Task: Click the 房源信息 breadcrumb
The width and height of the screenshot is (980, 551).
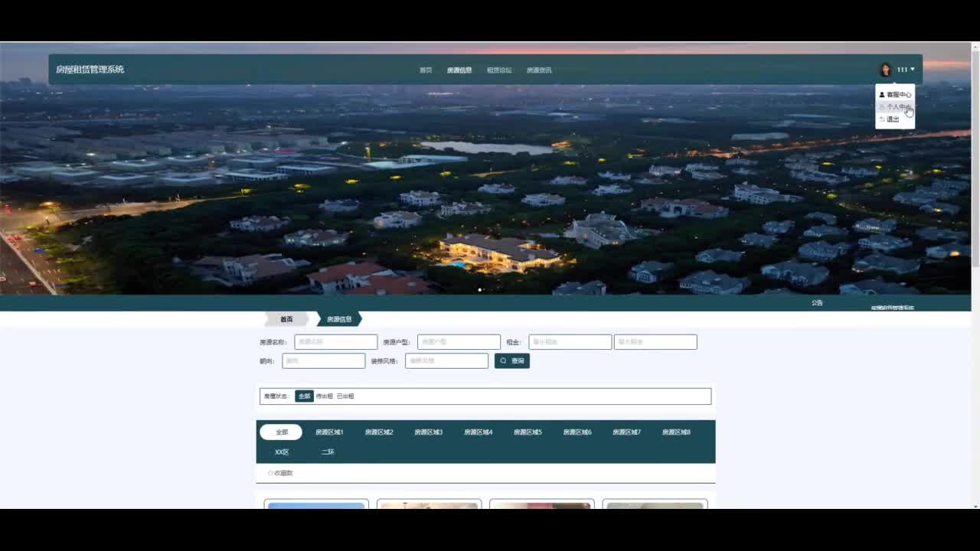Action: (339, 319)
